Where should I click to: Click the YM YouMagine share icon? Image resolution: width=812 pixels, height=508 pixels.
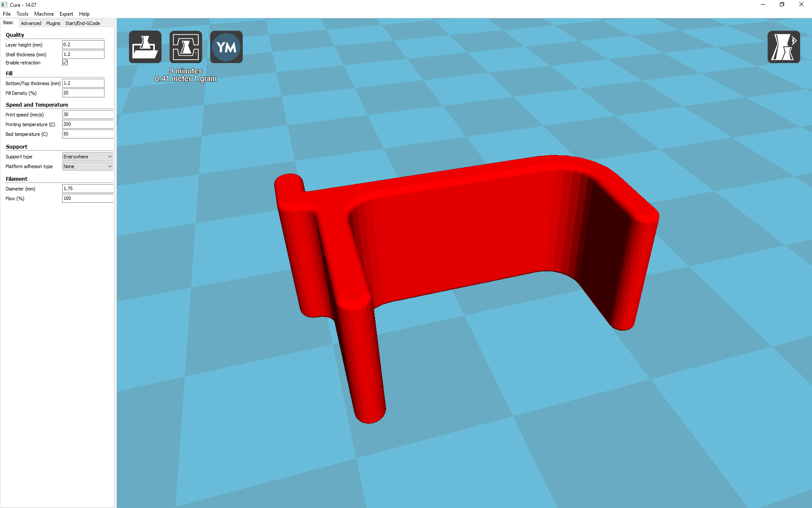pos(226,47)
